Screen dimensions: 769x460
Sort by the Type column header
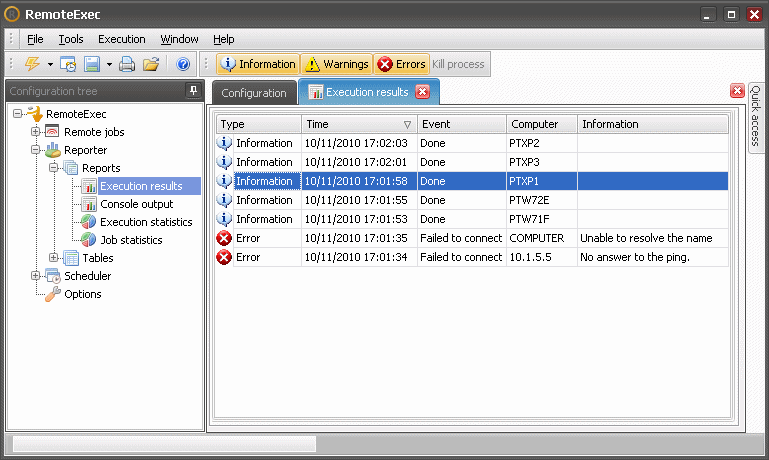tap(258, 124)
